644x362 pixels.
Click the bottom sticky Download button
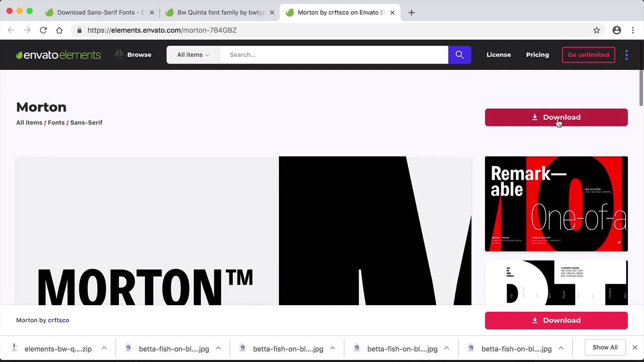coord(556,320)
